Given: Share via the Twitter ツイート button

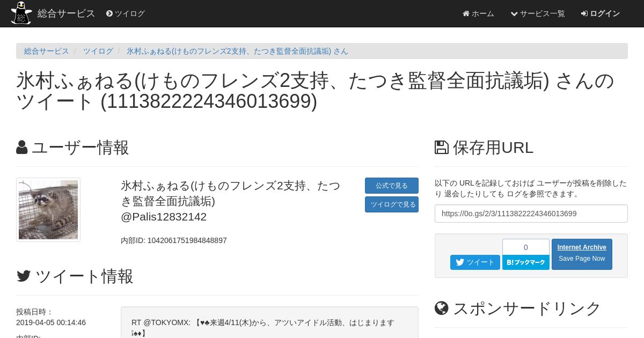Looking at the screenshot, I should [475, 262].
